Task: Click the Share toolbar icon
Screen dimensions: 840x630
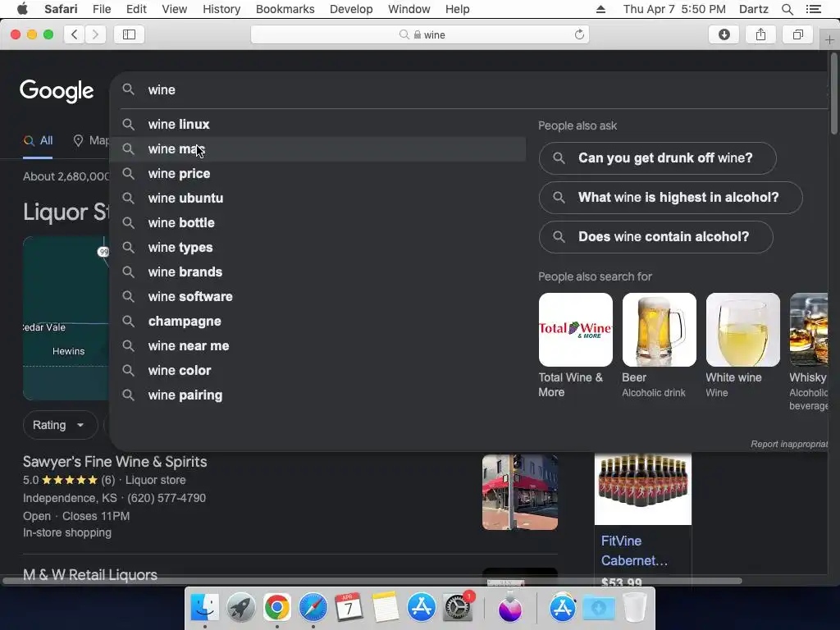Action: [x=760, y=34]
